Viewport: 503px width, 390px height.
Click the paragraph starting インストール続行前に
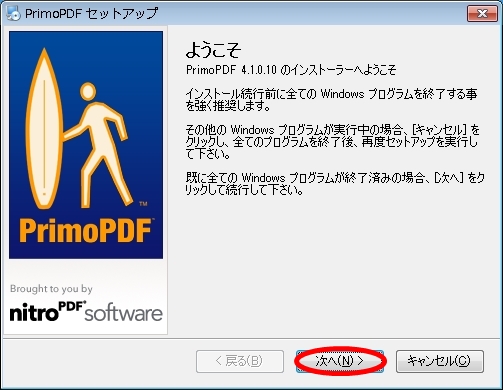(331, 100)
